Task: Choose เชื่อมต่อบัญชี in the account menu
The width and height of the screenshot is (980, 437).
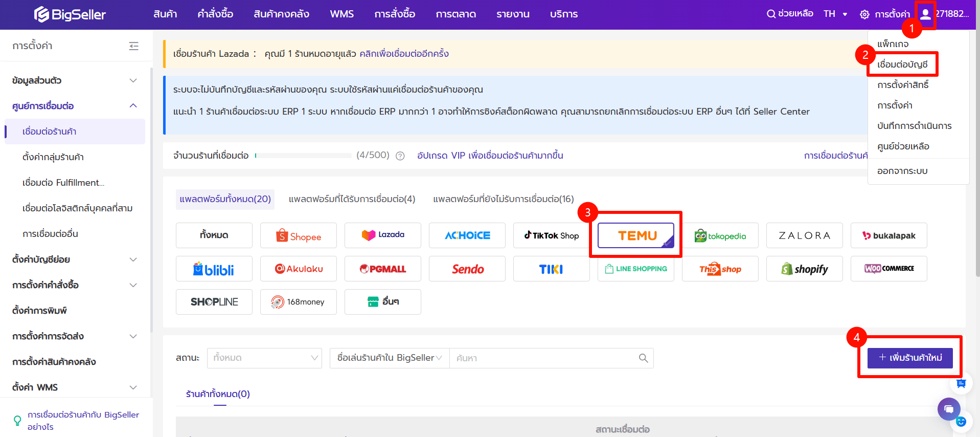Action: pyautogui.click(x=902, y=64)
